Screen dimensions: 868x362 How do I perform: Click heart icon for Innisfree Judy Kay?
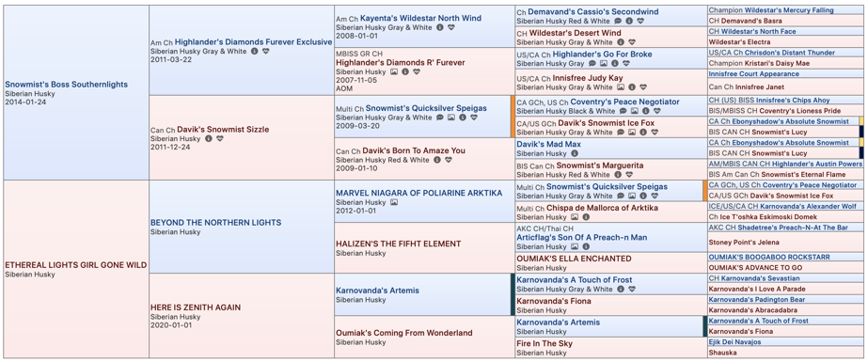pyautogui.click(x=644, y=87)
